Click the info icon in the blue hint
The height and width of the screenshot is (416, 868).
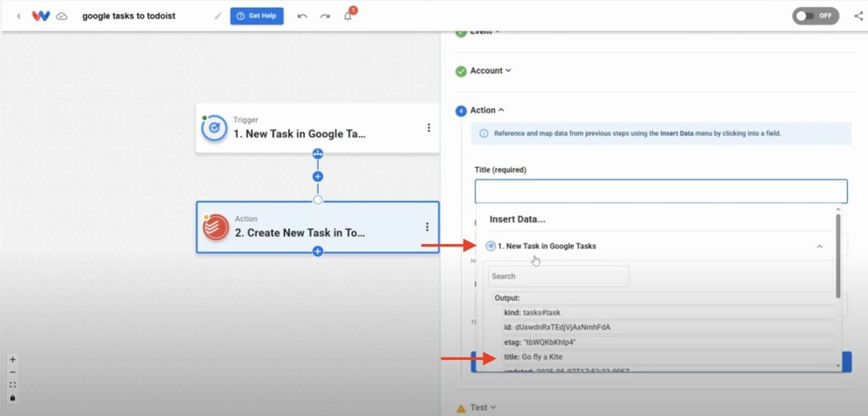pos(484,133)
